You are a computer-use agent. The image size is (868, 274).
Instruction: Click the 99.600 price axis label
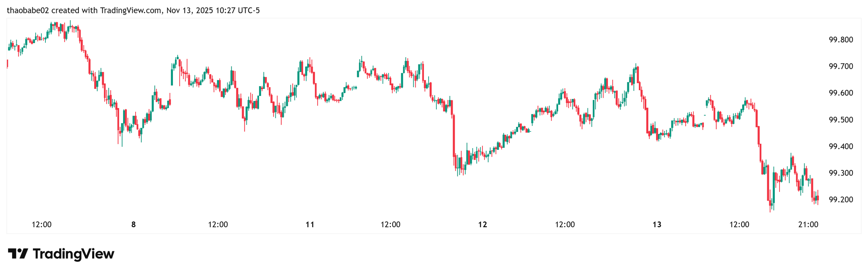coord(841,93)
